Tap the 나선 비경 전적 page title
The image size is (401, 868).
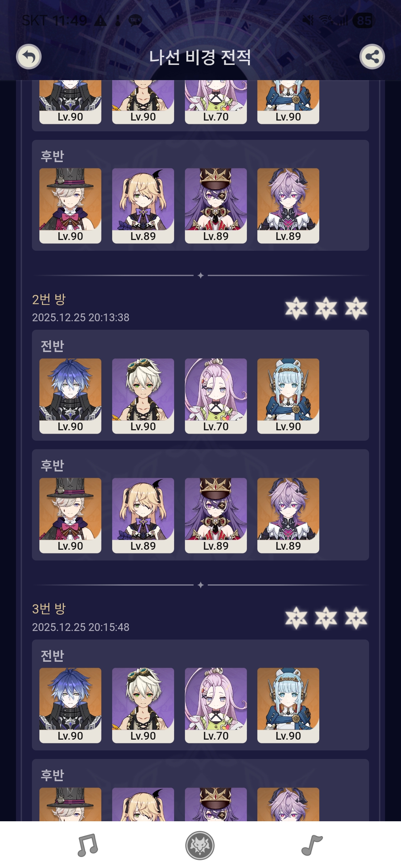pyautogui.click(x=200, y=57)
